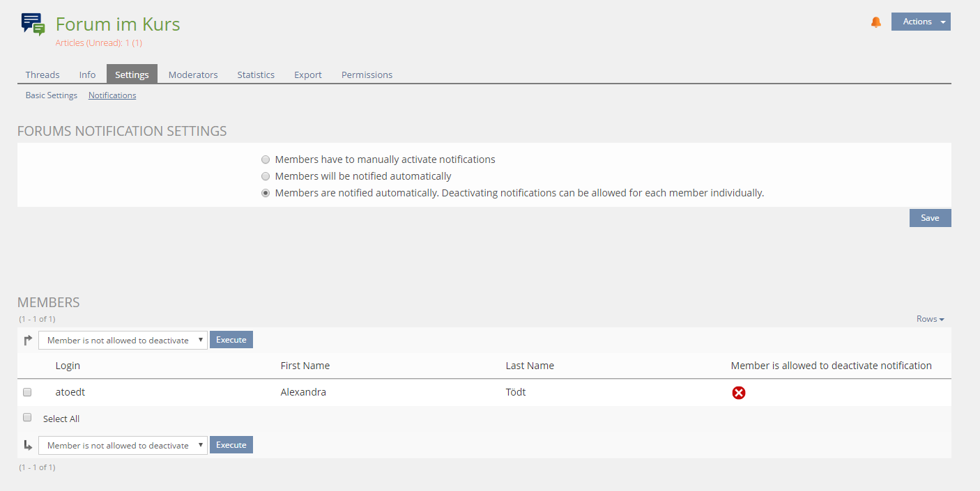The image size is (980, 491).
Task: Select 'Members have to manually activate notifications'
Action: click(x=266, y=159)
